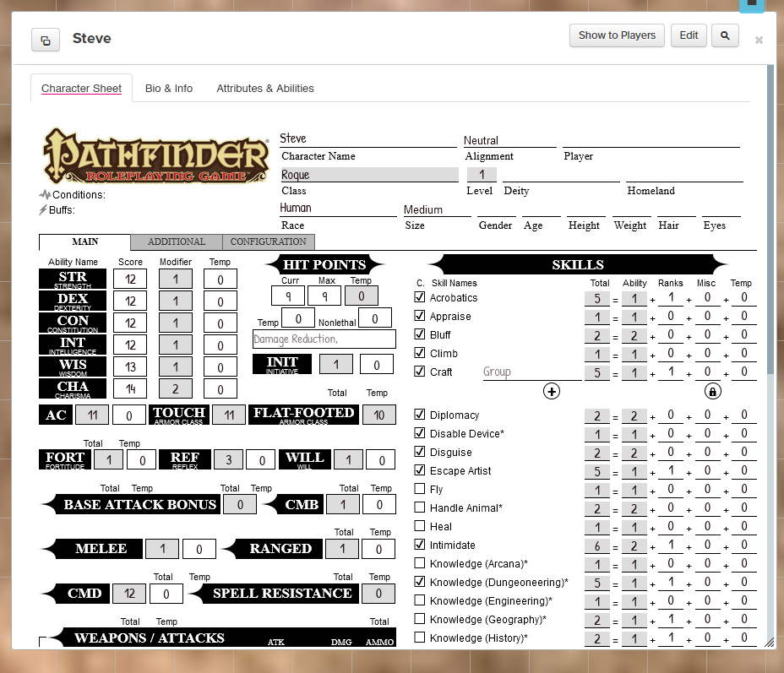Check the Knowledge (Arcana) class skill box

(x=420, y=563)
